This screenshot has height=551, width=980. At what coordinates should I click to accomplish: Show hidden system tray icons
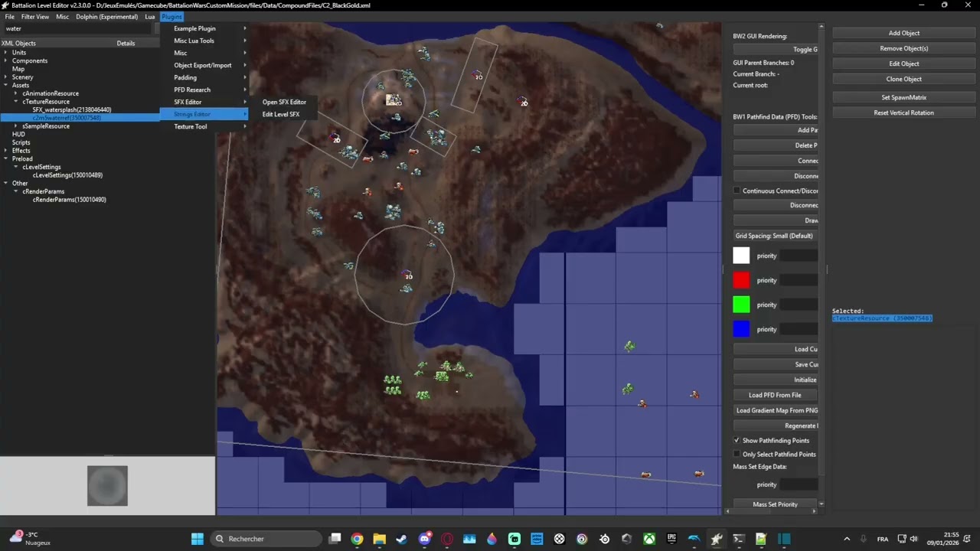(x=847, y=539)
